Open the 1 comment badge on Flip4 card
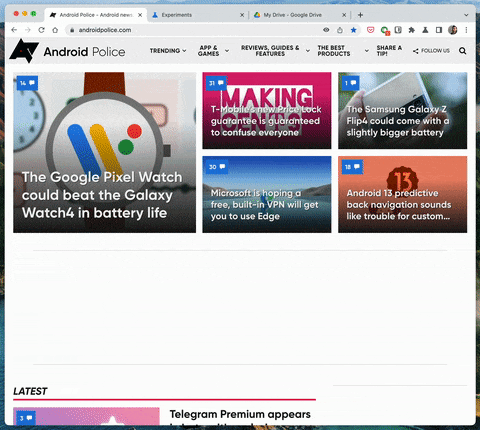 click(350, 83)
